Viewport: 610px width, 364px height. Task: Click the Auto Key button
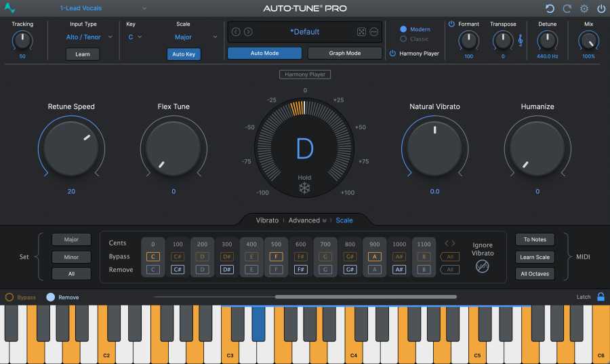(184, 54)
